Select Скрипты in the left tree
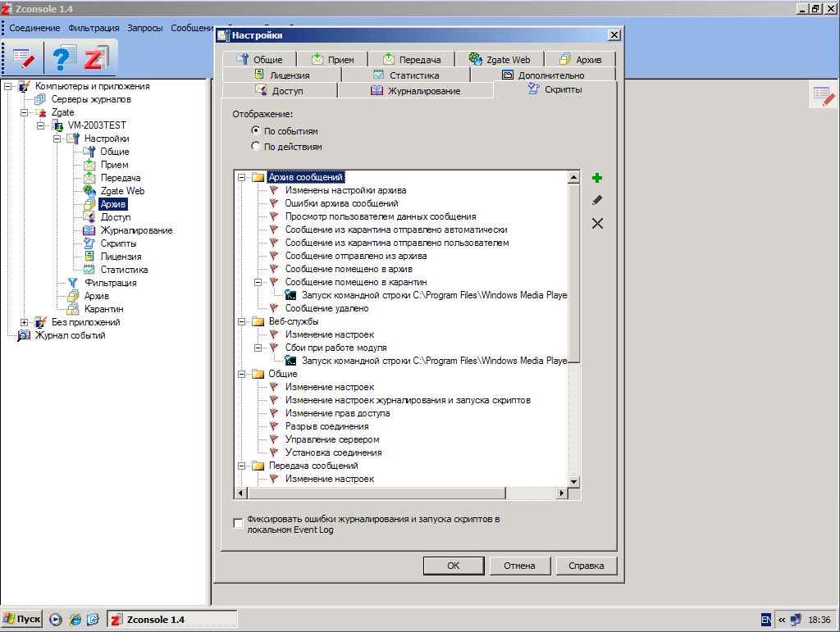 coord(118,243)
